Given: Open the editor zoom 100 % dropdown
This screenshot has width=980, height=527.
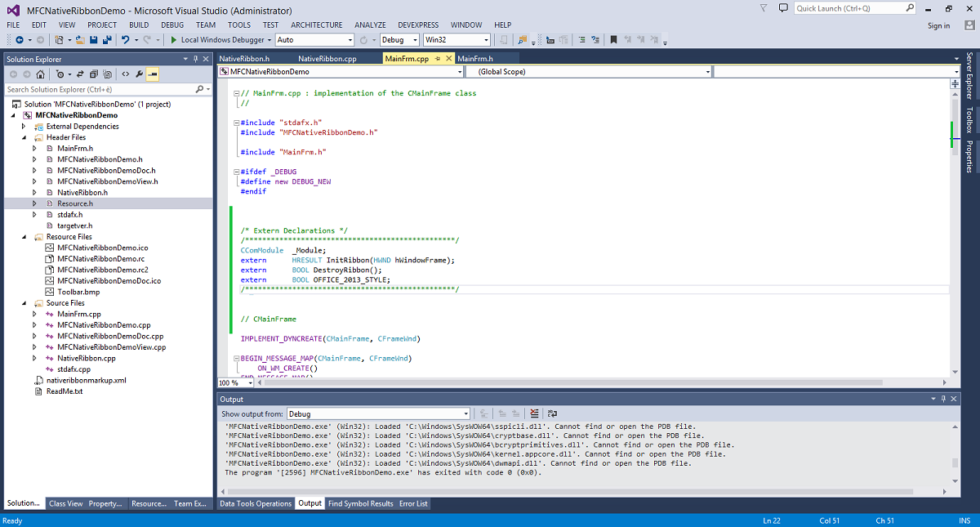Looking at the screenshot, I should click(x=234, y=382).
